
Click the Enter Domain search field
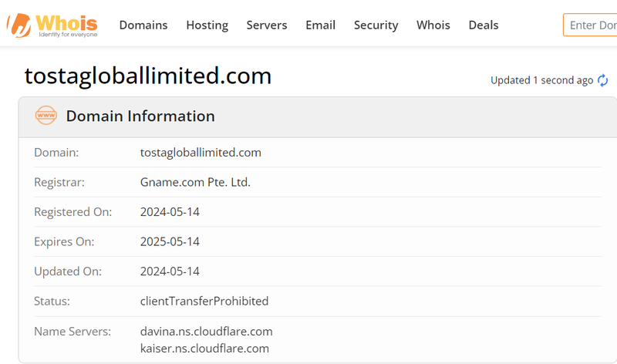(592, 25)
